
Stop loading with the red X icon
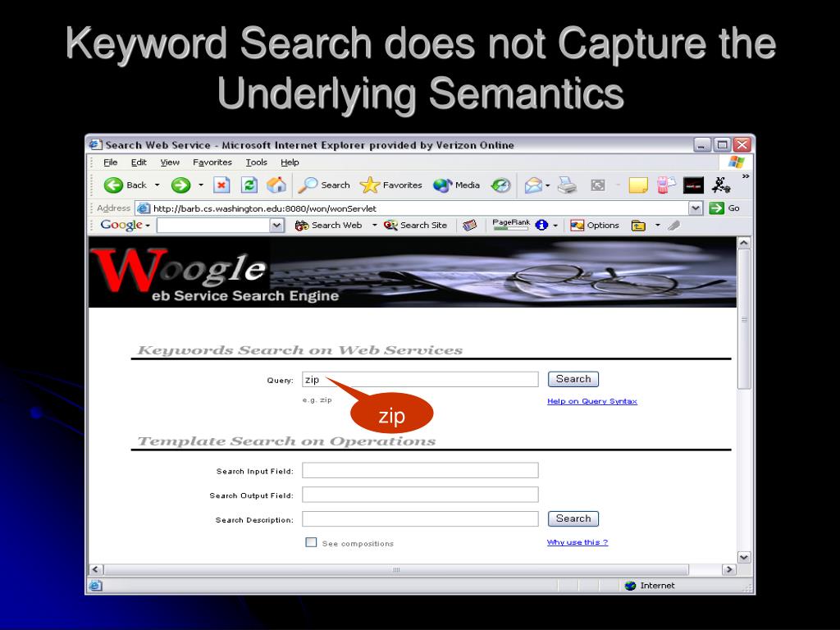[x=221, y=185]
